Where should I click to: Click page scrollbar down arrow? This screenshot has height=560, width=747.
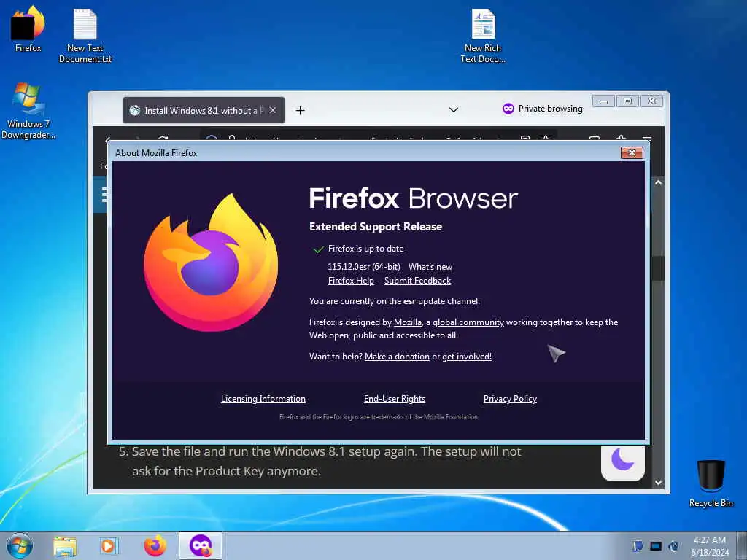pyautogui.click(x=658, y=483)
